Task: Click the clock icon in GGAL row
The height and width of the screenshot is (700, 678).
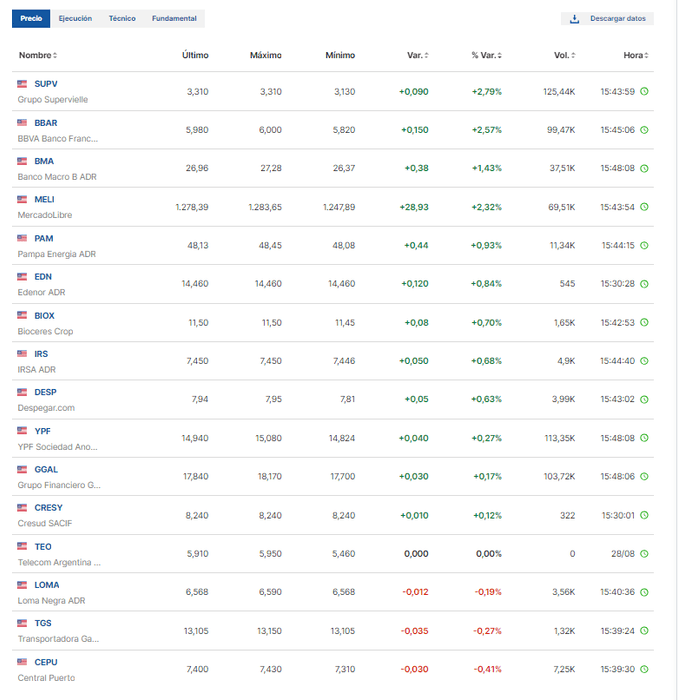Action: [644, 476]
